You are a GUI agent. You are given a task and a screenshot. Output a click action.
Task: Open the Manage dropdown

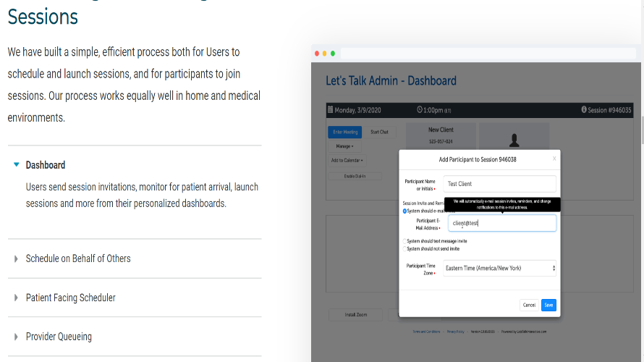tap(344, 146)
